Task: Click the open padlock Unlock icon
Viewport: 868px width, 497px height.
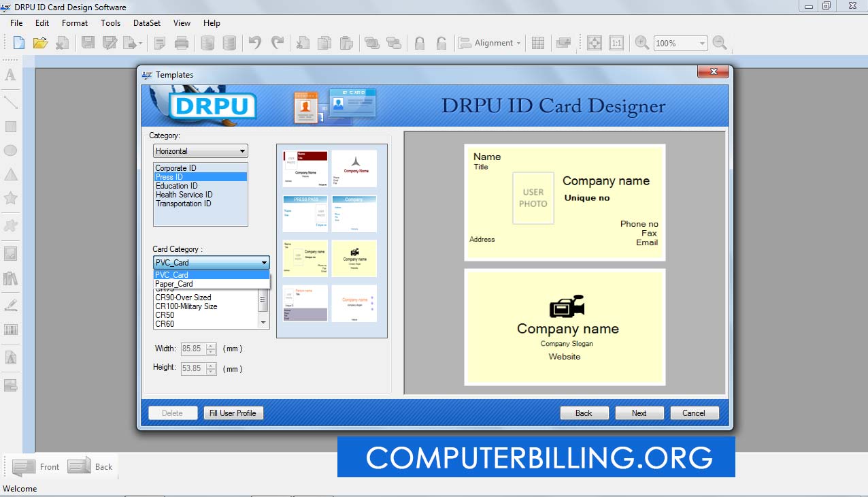Action: pyautogui.click(x=441, y=43)
